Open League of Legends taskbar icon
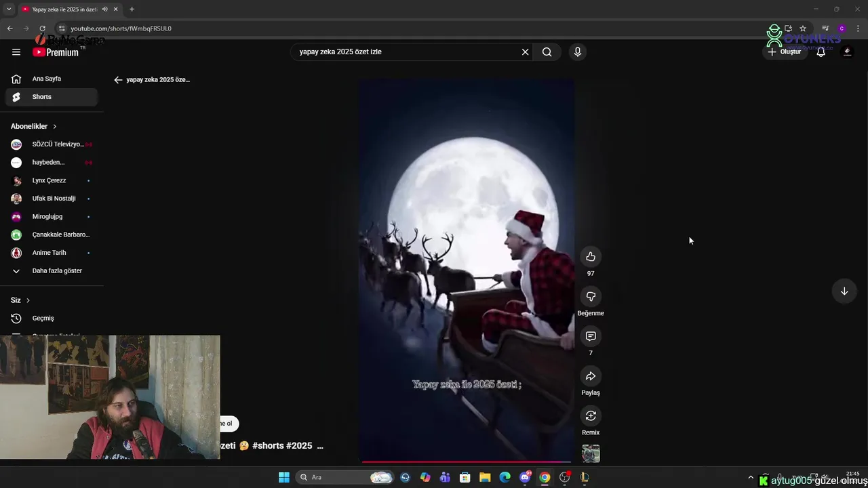 585,477
